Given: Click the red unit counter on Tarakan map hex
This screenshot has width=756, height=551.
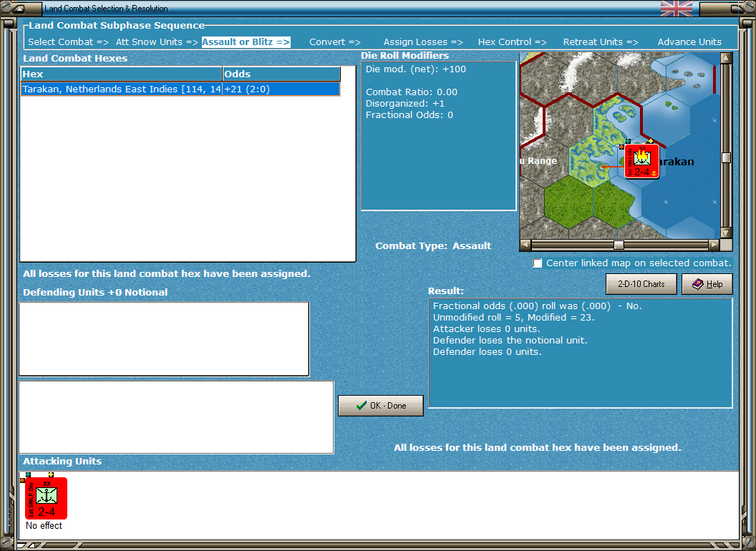Looking at the screenshot, I should [641, 162].
